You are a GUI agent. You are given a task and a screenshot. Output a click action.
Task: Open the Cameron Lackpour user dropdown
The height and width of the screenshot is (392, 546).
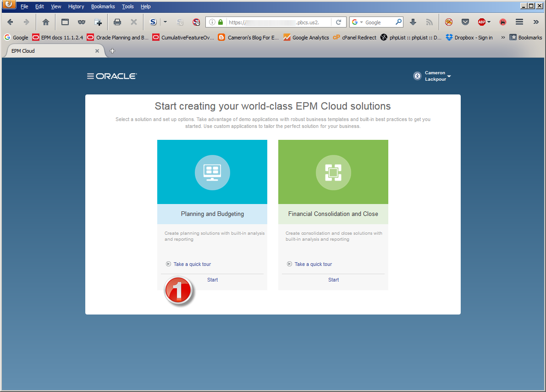pos(437,76)
